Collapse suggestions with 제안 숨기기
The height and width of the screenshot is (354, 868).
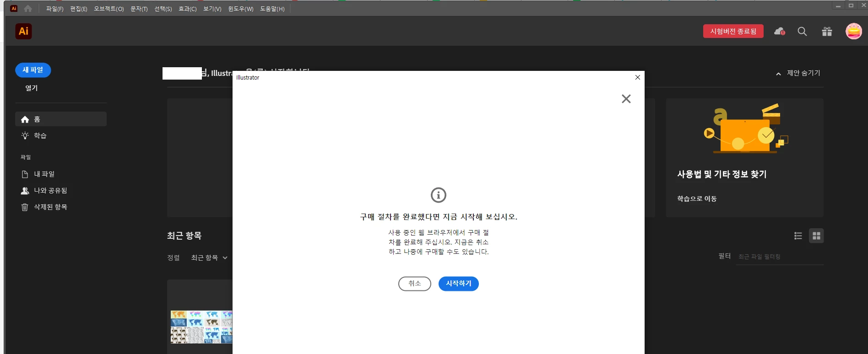pyautogui.click(x=798, y=73)
